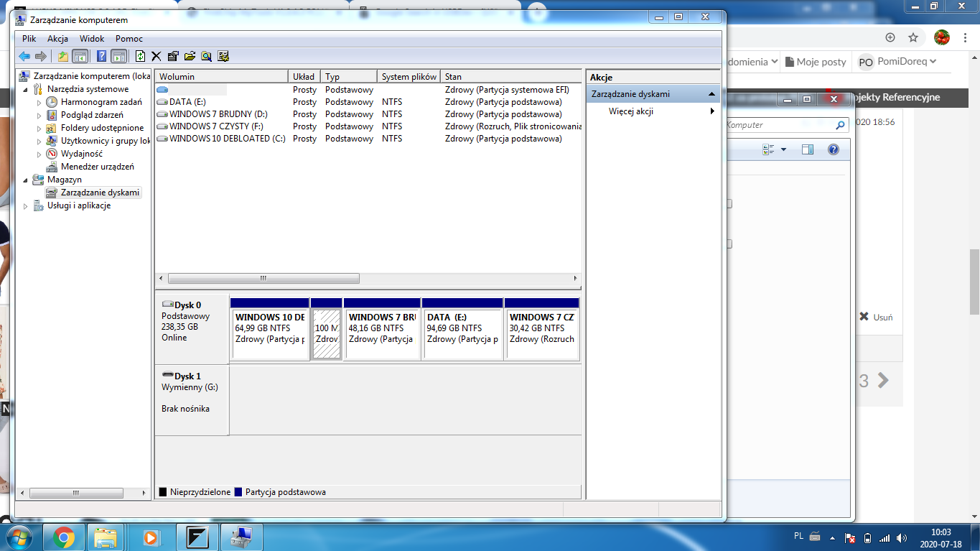Select the WINDOWS 7 BRUDNY (D:) volume row
Image resolution: width=980 pixels, height=551 pixels.
368,114
